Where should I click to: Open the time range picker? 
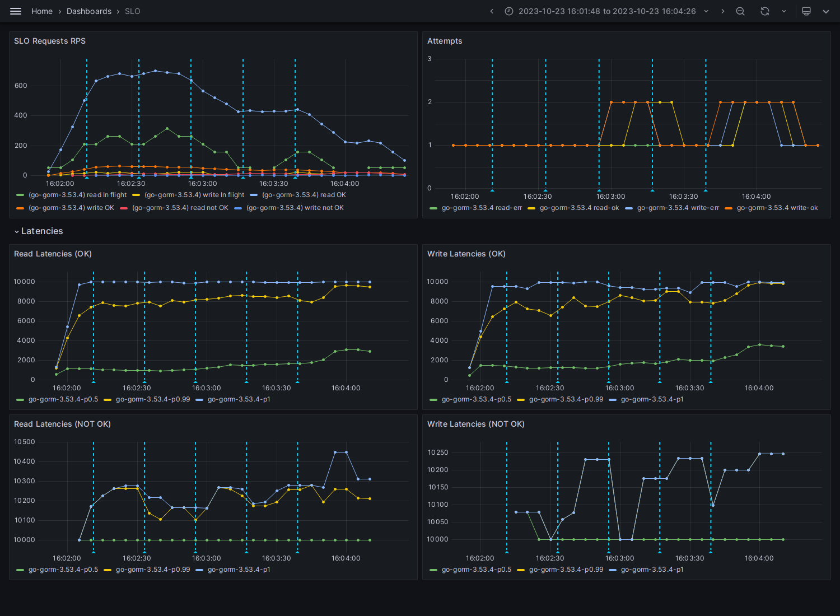click(607, 11)
